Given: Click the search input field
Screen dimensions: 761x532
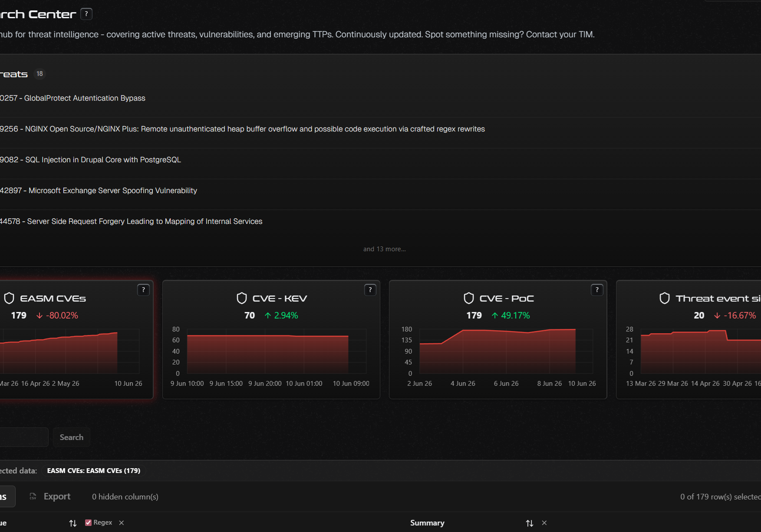Looking at the screenshot, I should tap(24, 437).
